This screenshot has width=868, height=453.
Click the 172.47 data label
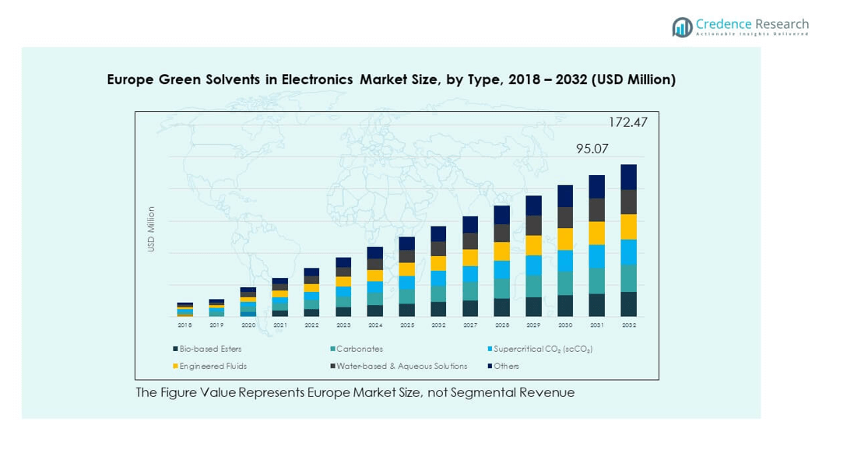(x=627, y=122)
